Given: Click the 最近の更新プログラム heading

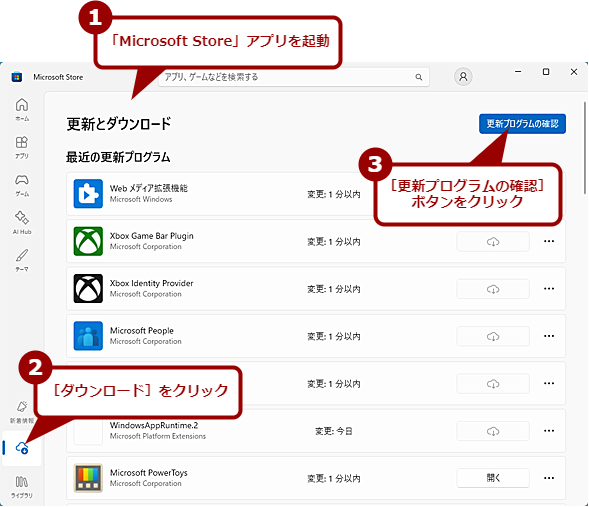Looking at the screenshot, I should (118, 157).
